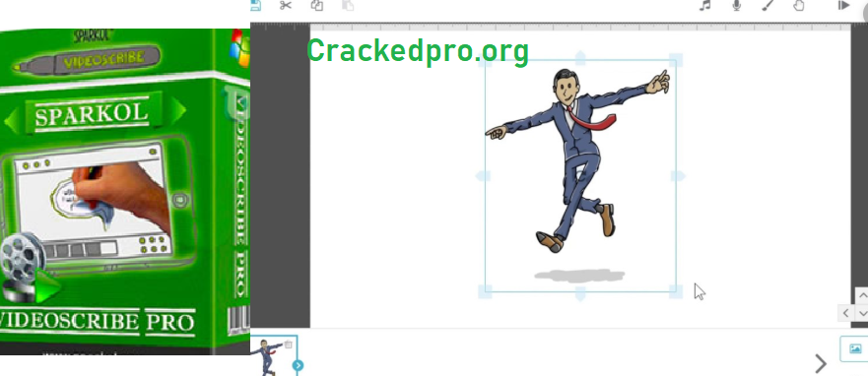Screen dimensions: 868x376
Task: Open the paintbrush background option
Action: coord(768,5)
